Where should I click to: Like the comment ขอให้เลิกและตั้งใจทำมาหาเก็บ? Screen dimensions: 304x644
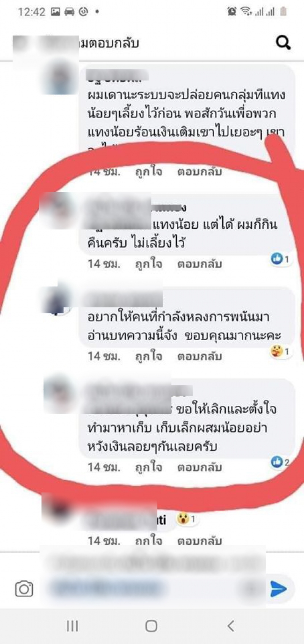149,467
